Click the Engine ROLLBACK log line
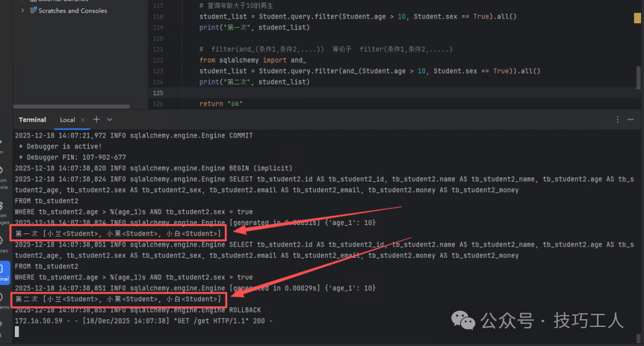This screenshot has height=346, width=644. [x=138, y=310]
